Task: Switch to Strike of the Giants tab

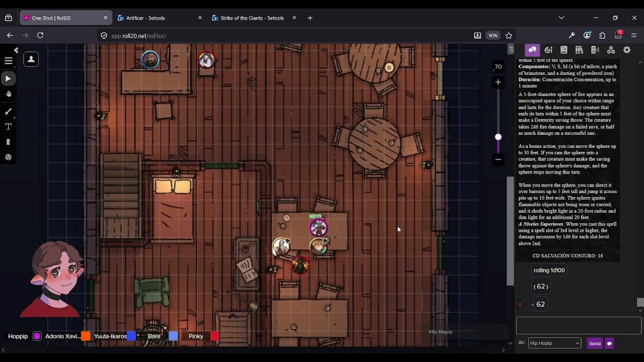Action: tap(252, 18)
